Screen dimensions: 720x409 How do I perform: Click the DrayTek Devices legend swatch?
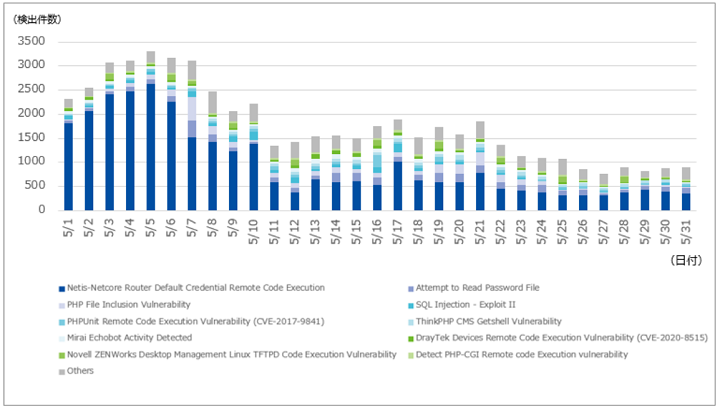411,339
